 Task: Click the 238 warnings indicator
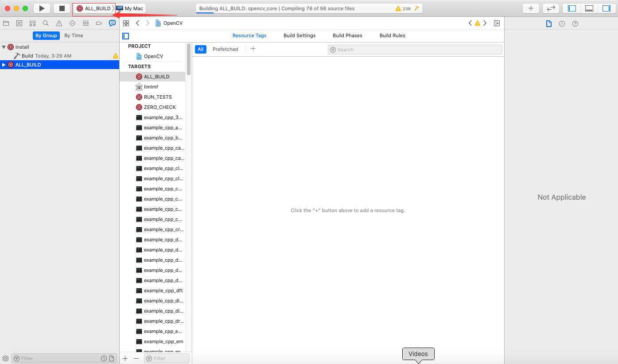point(403,8)
